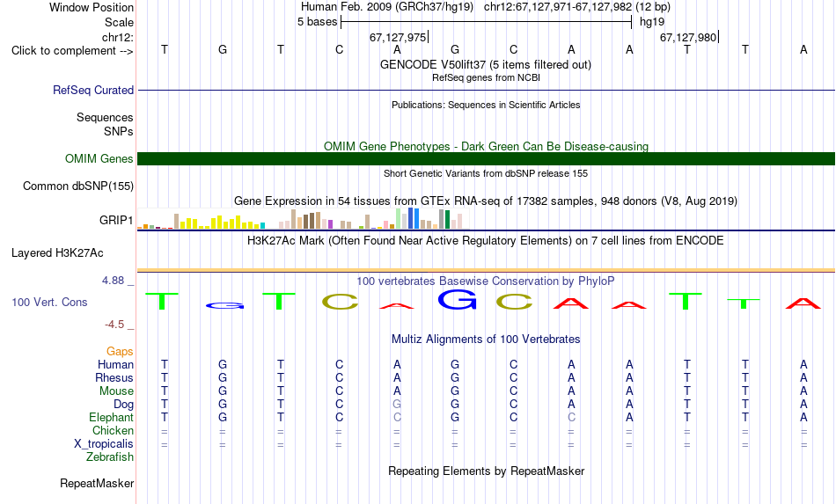
Task: Click GENCODE V50lift37 track title
Action: pyautogui.click(x=485, y=64)
